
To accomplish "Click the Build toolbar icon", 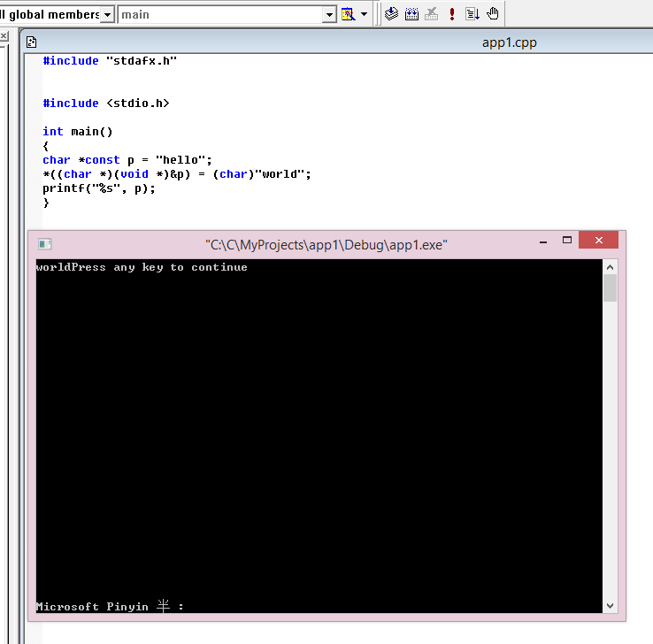I will point(411,14).
